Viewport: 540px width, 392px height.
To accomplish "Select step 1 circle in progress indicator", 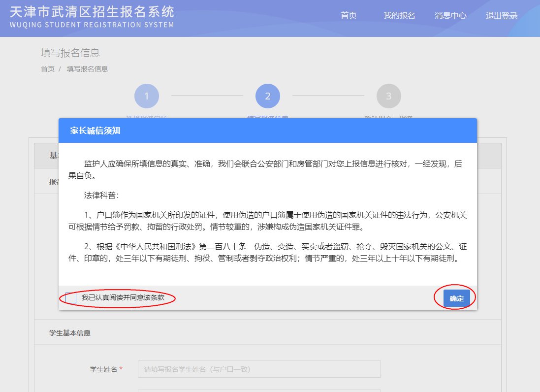I will (147, 96).
